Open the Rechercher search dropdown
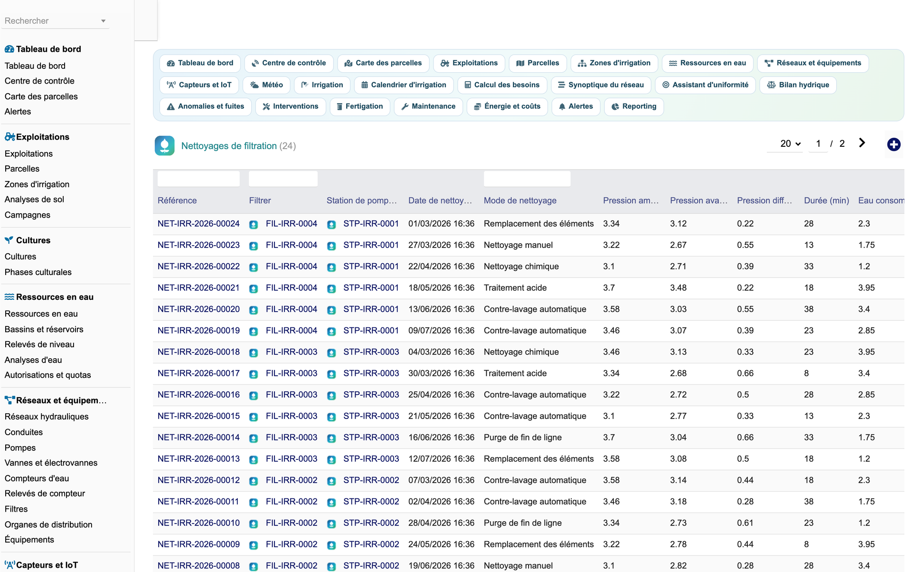The height and width of the screenshot is (572, 924). (56, 21)
